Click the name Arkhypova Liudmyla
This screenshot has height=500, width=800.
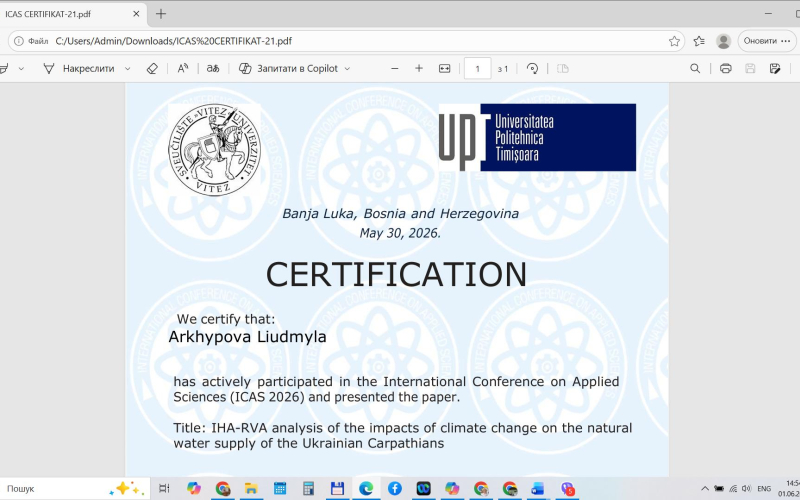tap(247, 337)
